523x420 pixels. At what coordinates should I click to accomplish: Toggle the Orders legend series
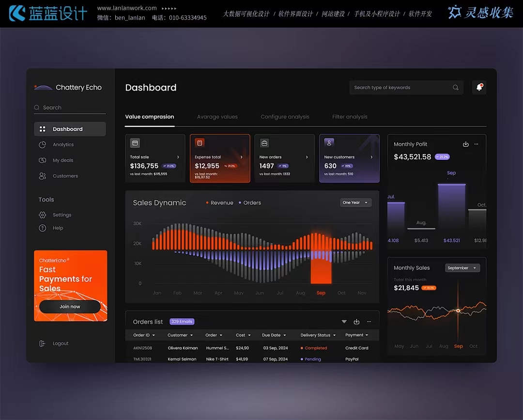click(249, 203)
